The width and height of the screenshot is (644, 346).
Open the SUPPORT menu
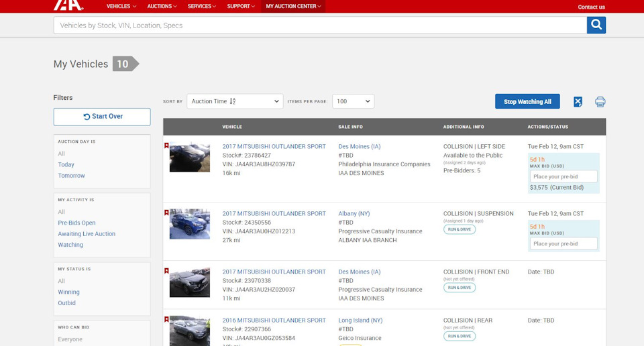(241, 6)
